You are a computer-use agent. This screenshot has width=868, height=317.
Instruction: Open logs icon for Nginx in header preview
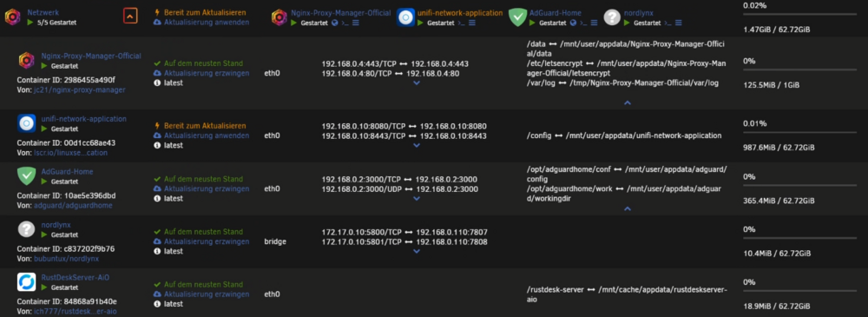coord(355,23)
